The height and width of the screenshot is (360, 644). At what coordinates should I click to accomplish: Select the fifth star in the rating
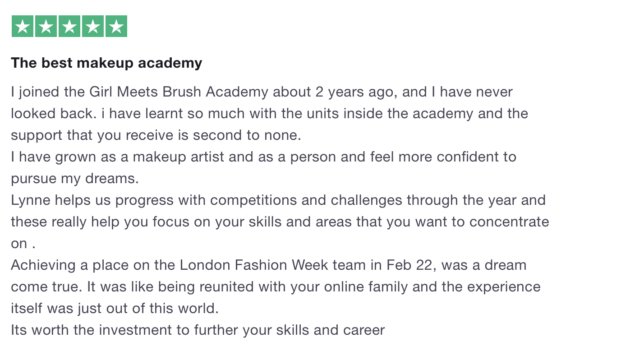(x=116, y=26)
